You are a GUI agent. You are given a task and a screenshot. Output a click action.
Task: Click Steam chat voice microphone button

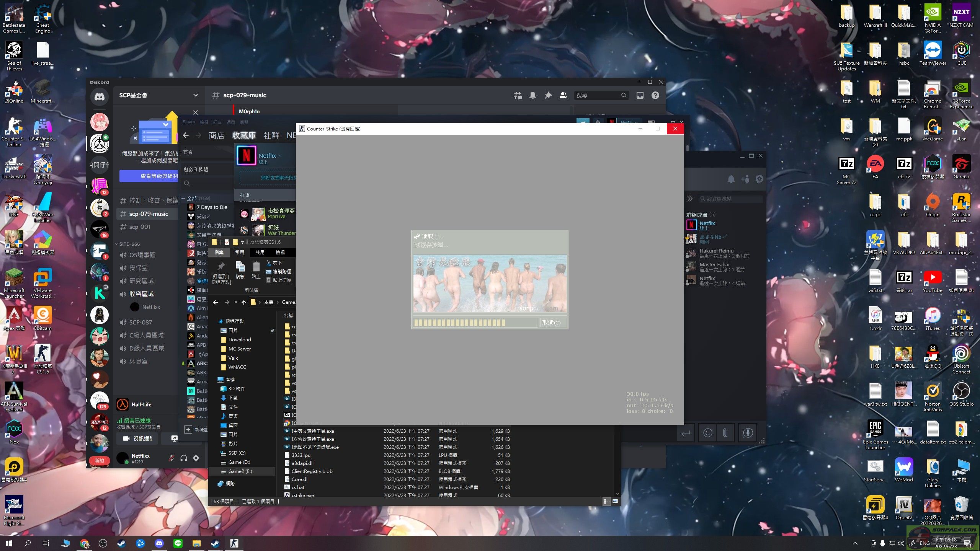tap(747, 433)
